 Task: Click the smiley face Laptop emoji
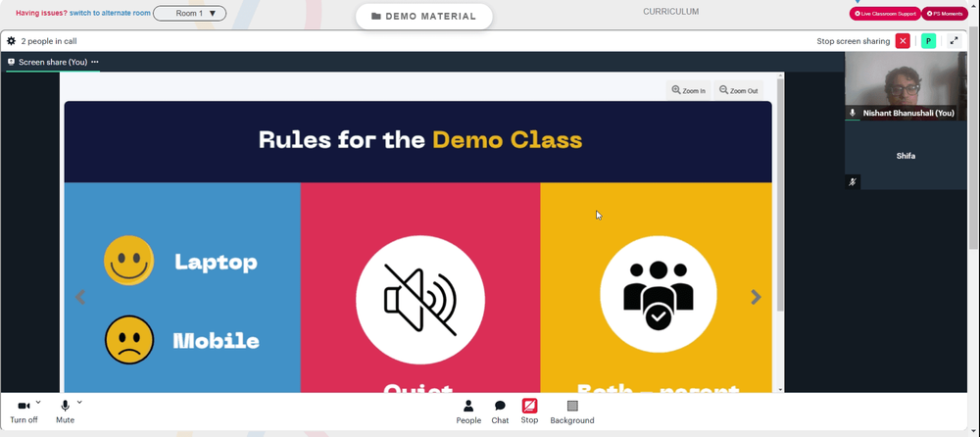tap(128, 260)
